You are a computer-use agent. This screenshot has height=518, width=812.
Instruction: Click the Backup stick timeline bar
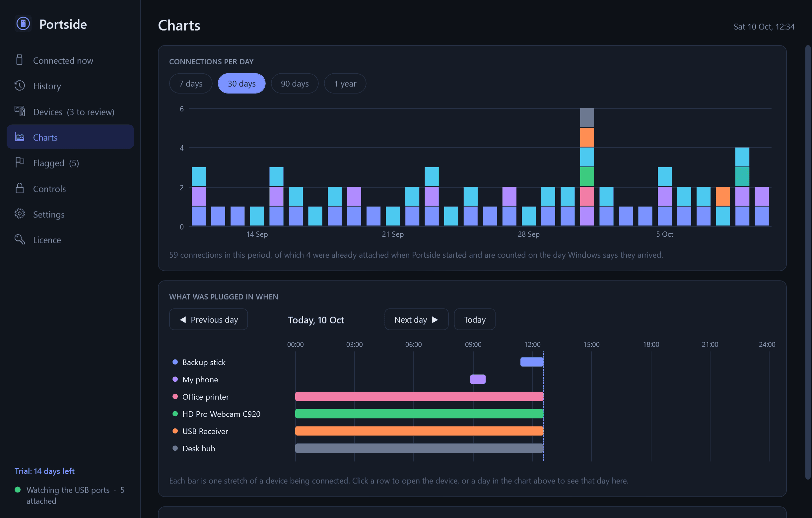(x=532, y=362)
